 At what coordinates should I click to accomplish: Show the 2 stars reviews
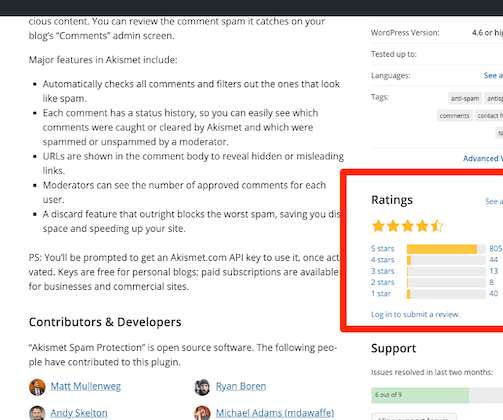(x=383, y=282)
